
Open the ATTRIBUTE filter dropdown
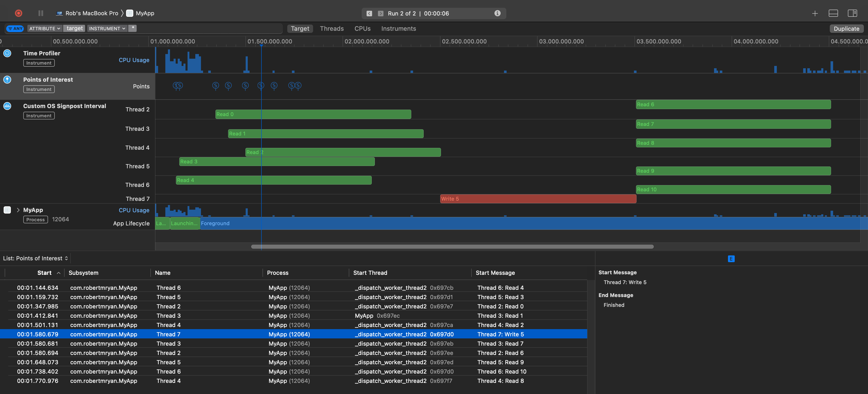44,29
